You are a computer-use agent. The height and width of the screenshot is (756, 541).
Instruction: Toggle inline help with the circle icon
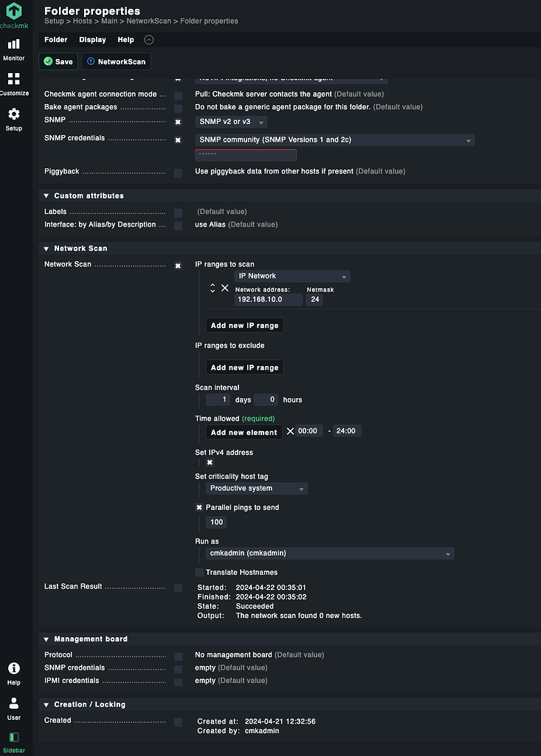pyautogui.click(x=148, y=40)
